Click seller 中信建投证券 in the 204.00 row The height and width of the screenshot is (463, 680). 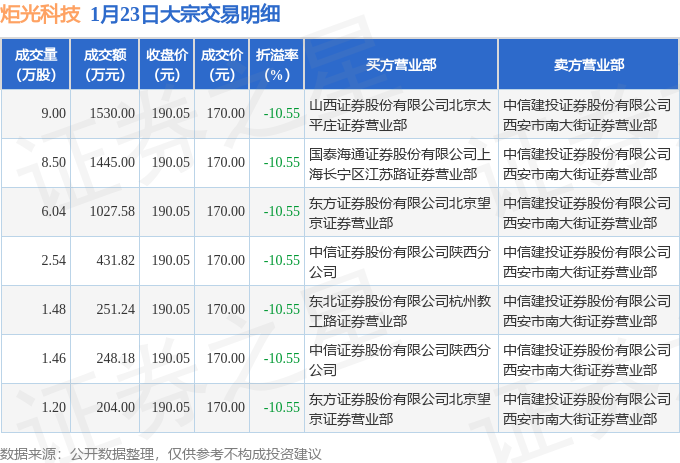(x=587, y=409)
